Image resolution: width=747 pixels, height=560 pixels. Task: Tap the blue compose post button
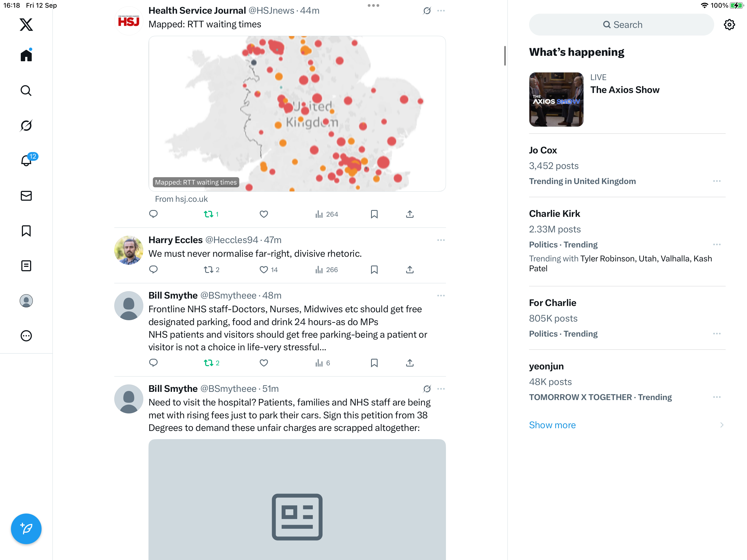tap(26, 529)
